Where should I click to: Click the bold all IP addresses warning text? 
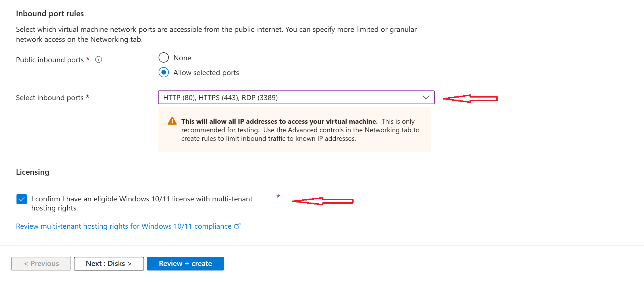tap(279, 121)
